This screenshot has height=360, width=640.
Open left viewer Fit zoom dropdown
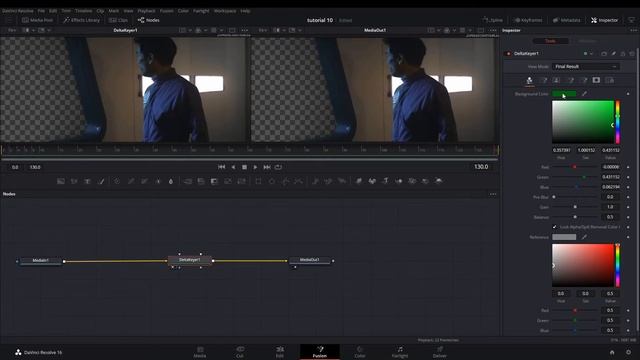(x=12, y=30)
